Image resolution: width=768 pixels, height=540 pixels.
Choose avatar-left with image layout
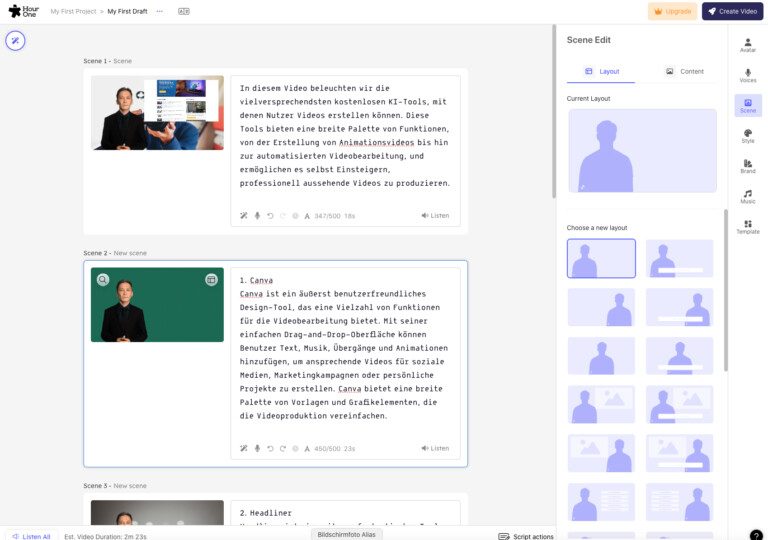601,404
